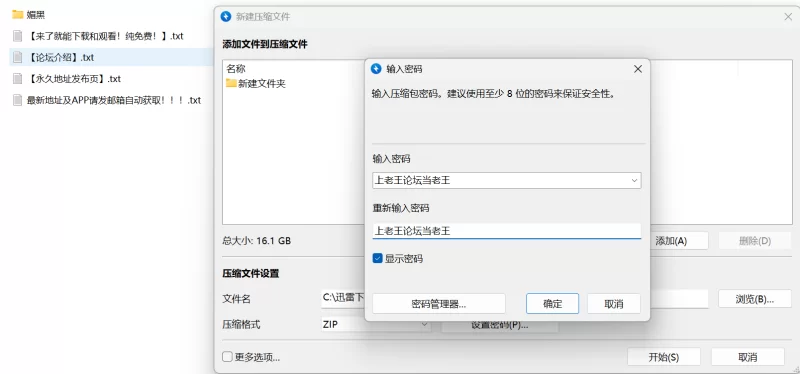The image size is (800, 374).
Task: Click the 确定 button
Action: 552,304
